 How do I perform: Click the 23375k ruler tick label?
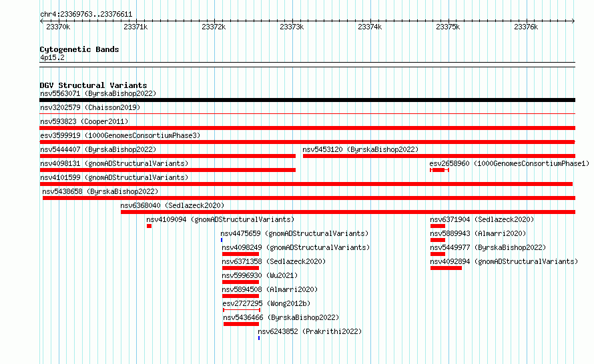[448, 27]
